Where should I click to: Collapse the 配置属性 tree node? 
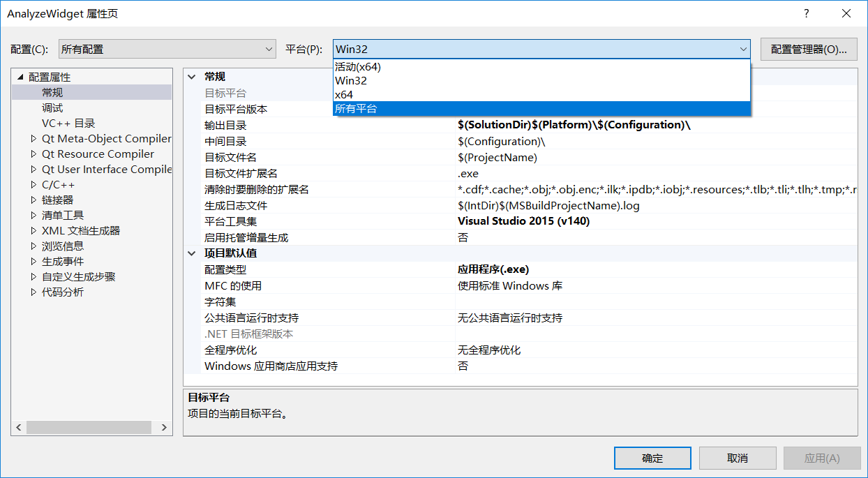[x=20, y=77]
